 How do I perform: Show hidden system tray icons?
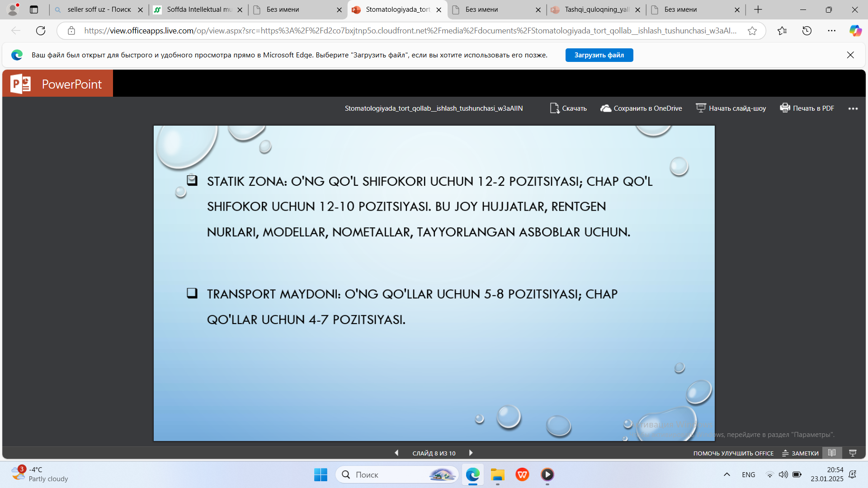click(726, 474)
